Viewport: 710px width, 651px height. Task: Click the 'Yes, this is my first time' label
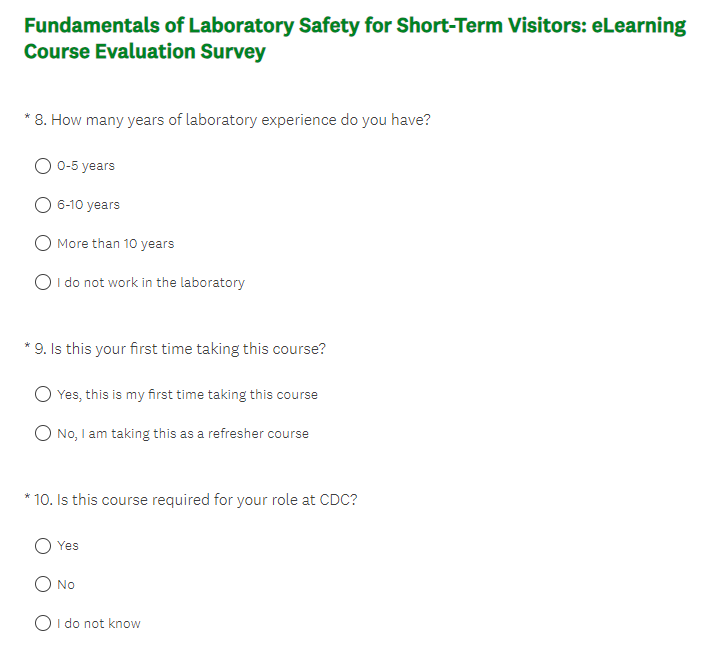point(187,395)
